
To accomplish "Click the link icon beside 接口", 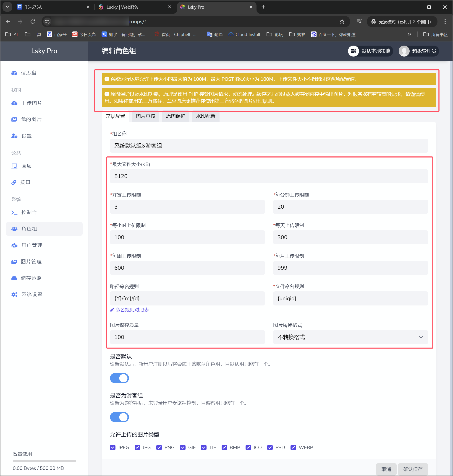I will 14,182.
